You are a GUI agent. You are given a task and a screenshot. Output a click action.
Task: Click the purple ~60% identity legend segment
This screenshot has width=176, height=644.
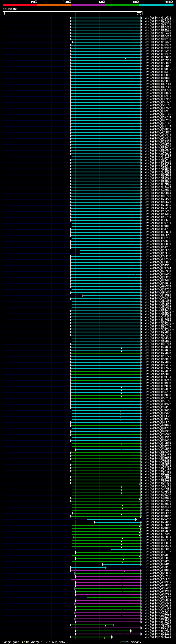click(88, 5)
